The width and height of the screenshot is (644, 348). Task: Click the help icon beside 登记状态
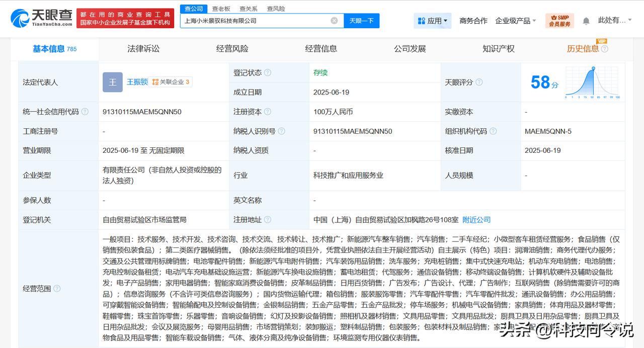pyautogui.click(x=268, y=73)
